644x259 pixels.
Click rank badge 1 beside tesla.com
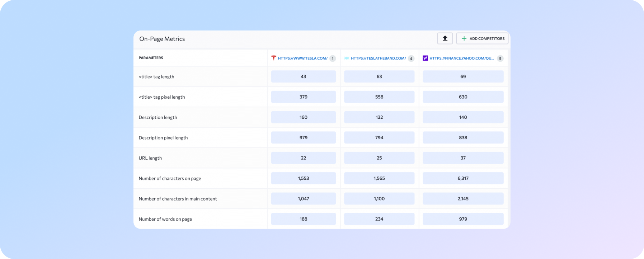coord(333,58)
